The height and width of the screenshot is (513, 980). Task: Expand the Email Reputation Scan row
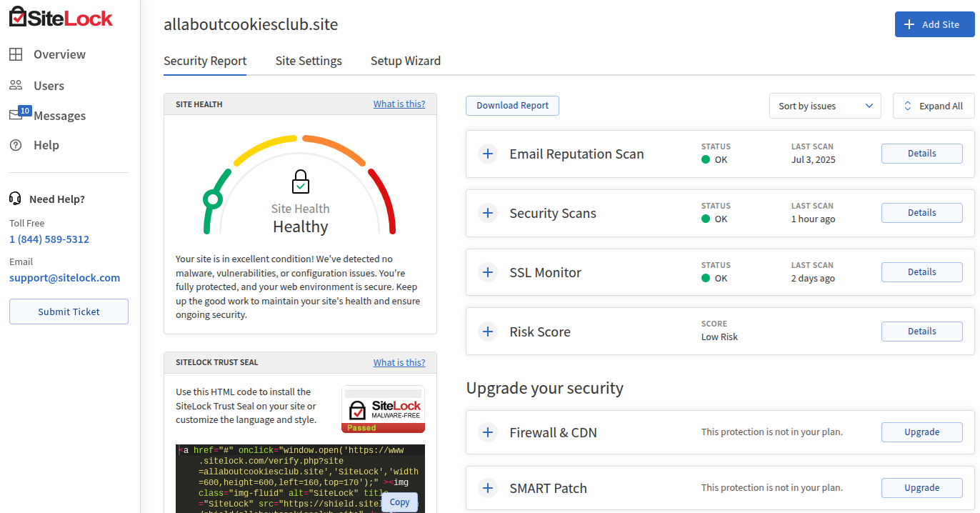click(x=488, y=154)
